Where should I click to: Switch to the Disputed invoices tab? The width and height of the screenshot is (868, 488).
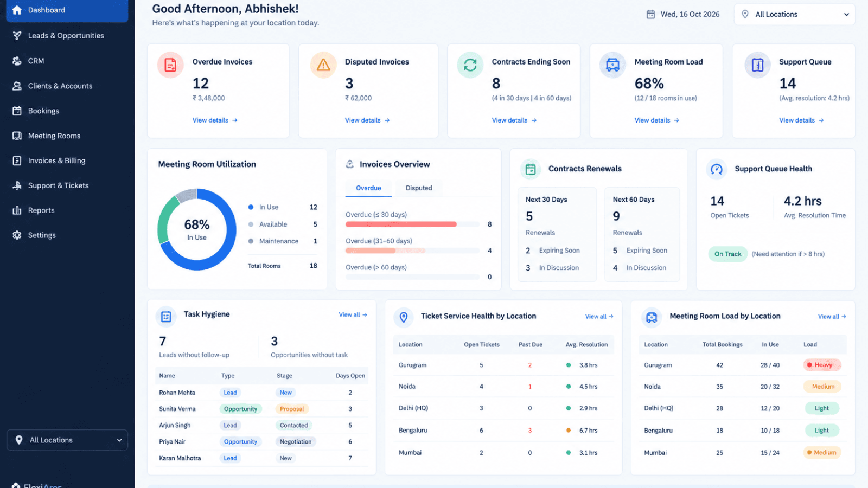point(419,188)
